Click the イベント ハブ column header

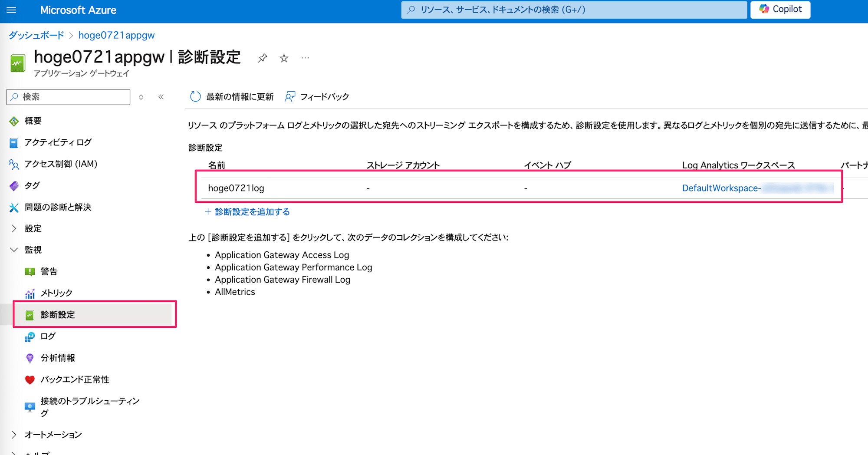point(548,165)
